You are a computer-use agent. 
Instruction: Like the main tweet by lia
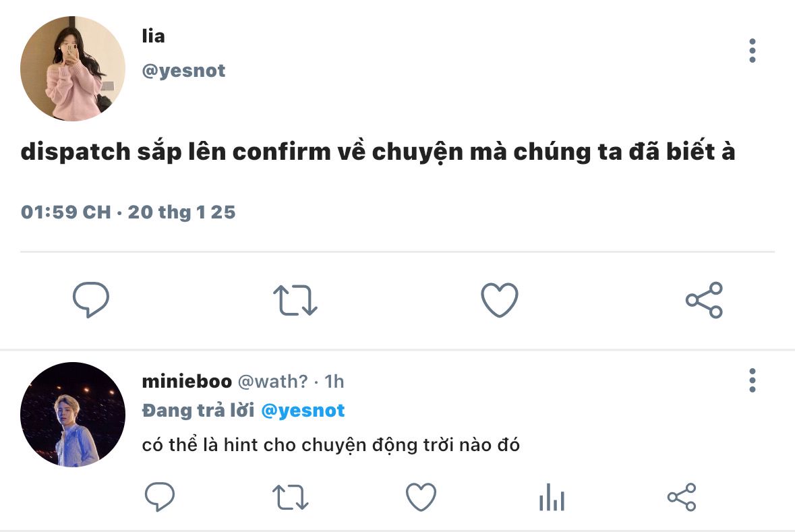point(500,300)
